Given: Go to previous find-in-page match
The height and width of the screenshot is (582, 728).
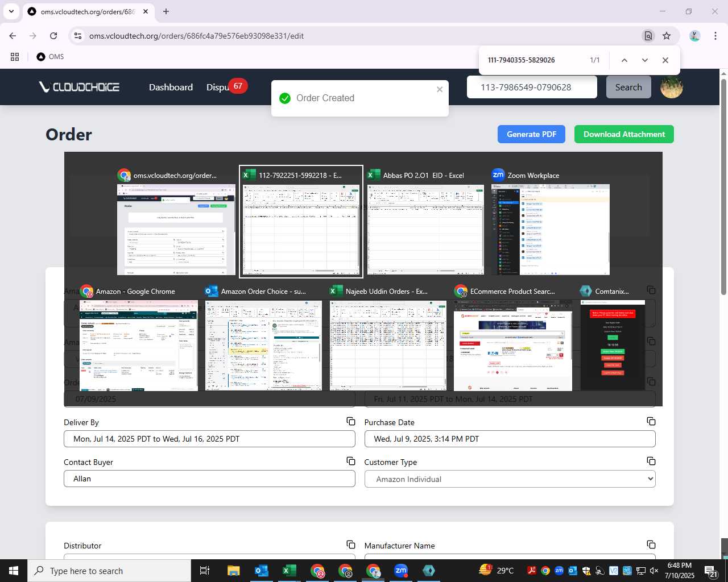Looking at the screenshot, I should 624,60.
